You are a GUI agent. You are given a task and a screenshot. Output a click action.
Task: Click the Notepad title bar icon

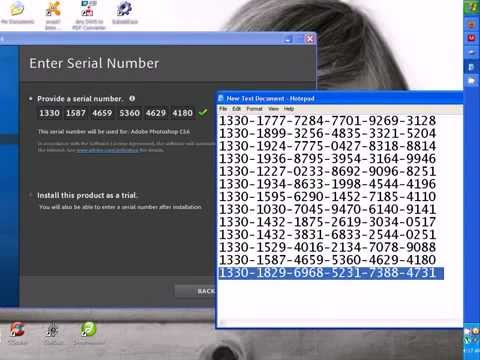(221, 98)
